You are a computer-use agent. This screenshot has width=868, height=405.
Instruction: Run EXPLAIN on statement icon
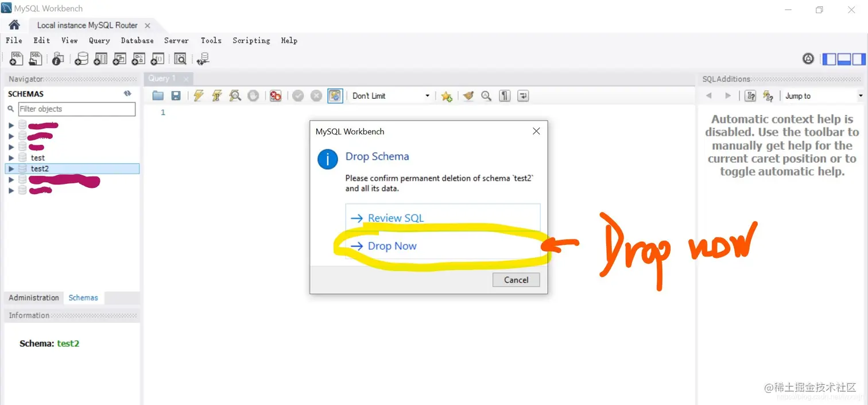pyautogui.click(x=235, y=96)
